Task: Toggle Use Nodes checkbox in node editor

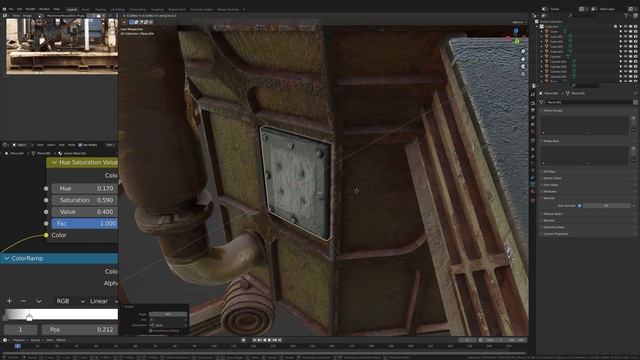Action: pos(80,145)
